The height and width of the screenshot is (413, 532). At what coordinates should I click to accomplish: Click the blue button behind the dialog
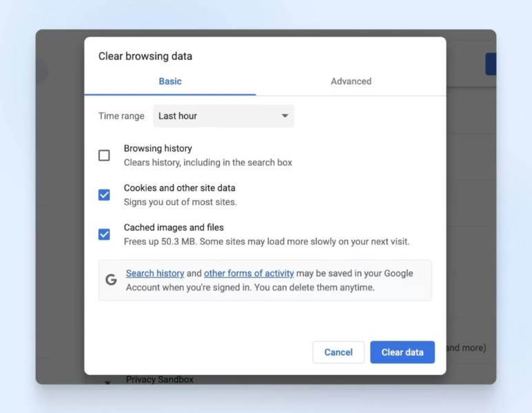tap(491, 64)
